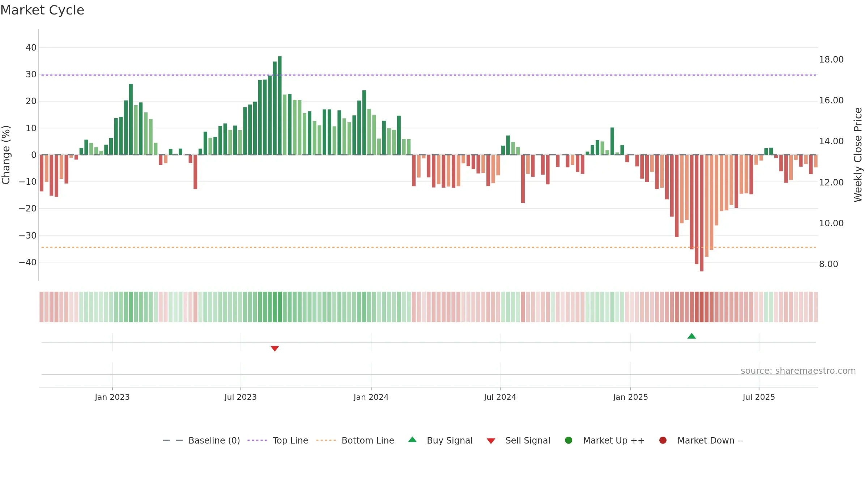Click the 12.00 price axis value
The width and height of the screenshot is (868, 488).
tap(831, 183)
